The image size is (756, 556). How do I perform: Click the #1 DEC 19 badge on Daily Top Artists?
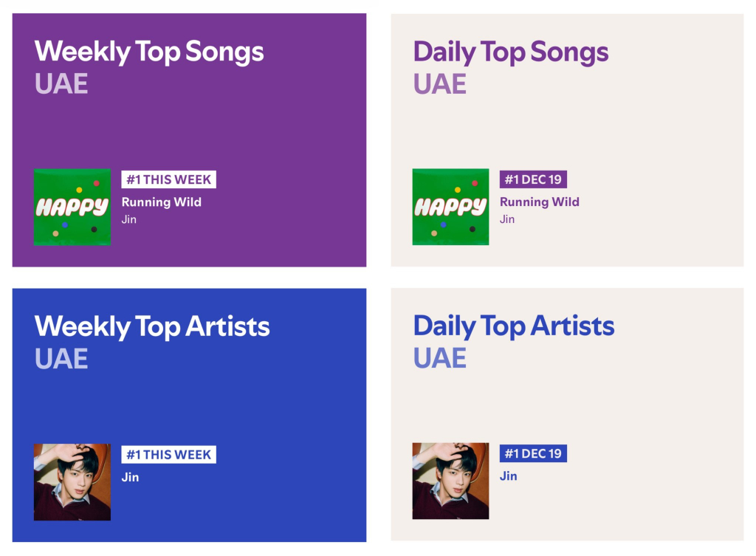(533, 453)
